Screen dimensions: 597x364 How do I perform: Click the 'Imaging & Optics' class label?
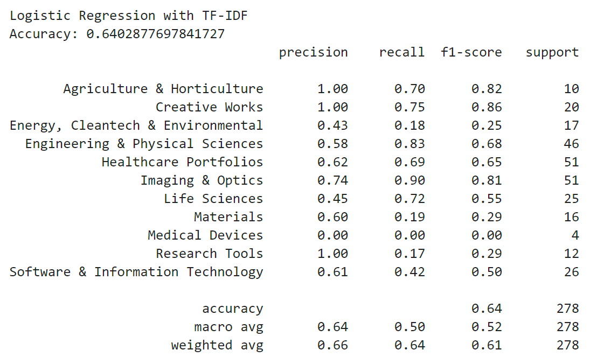[202, 180]
